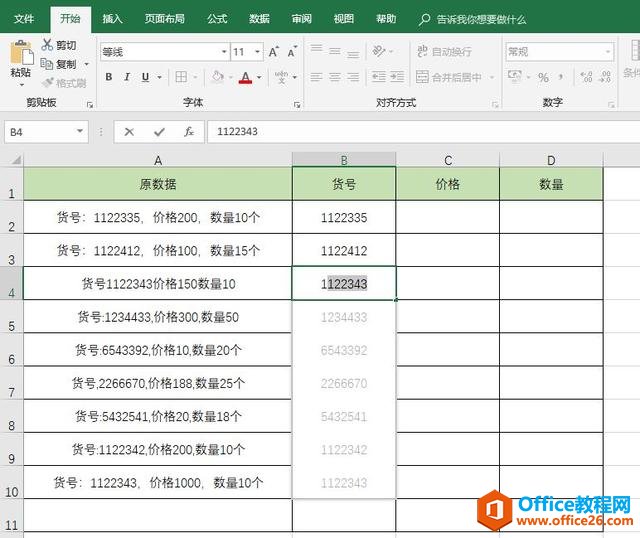Click header cell 价格
This screenshot has height=538, width=640.
click(x=448, y=184)
